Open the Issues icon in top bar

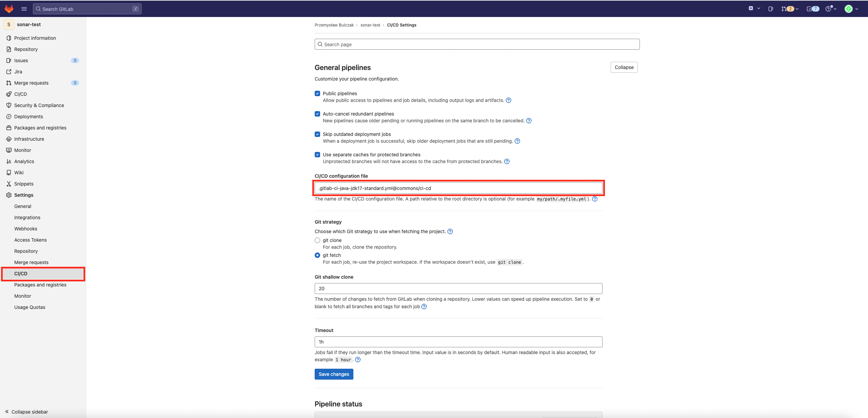click(771, 9)
